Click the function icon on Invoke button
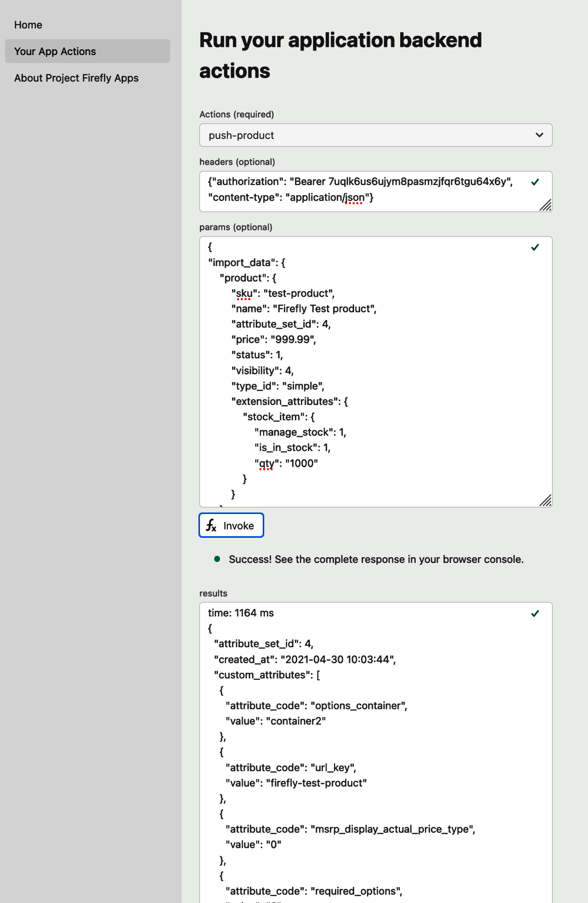 [211, 525]
